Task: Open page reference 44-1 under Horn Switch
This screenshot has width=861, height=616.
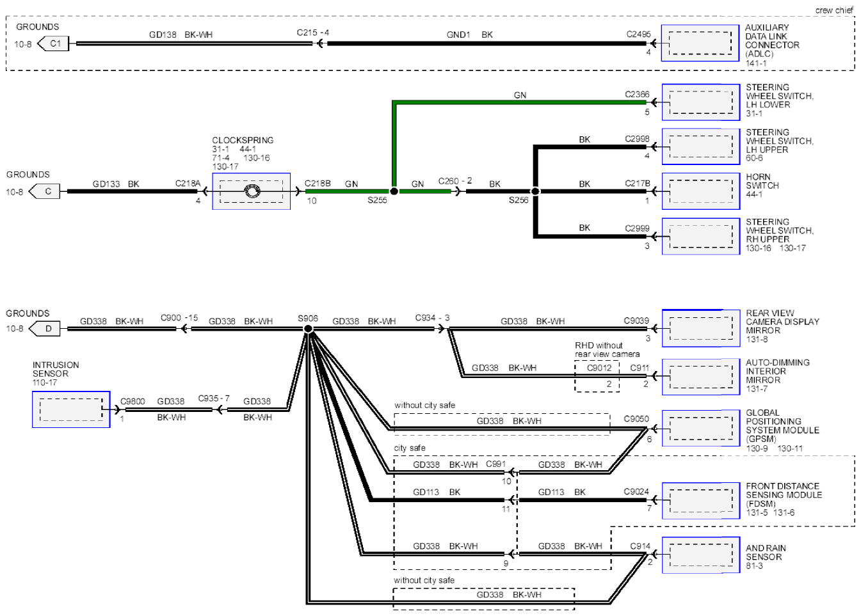Action: (x=754, y=194)
